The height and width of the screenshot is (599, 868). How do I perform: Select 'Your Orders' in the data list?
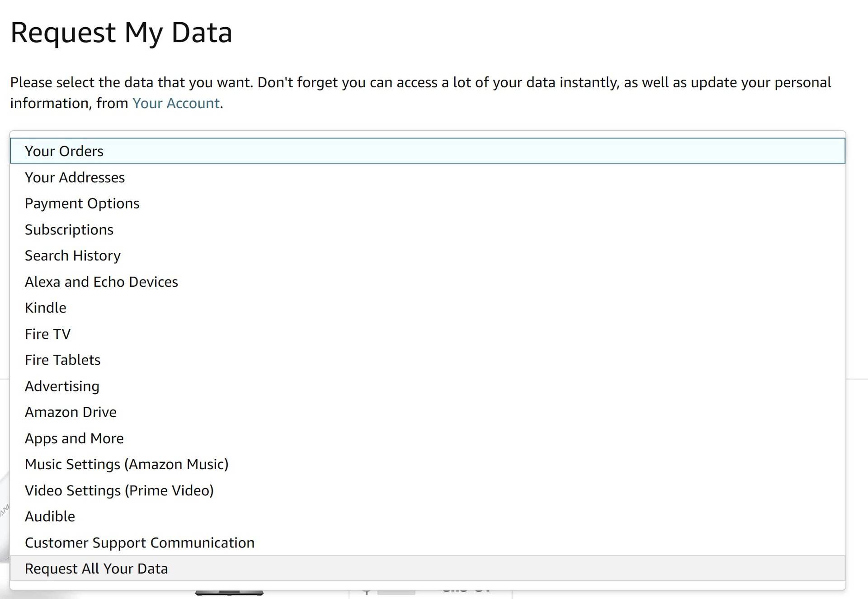tap(427, 151)
